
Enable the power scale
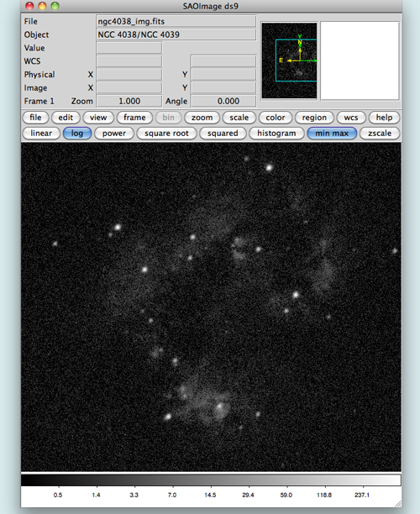(114, 133)
